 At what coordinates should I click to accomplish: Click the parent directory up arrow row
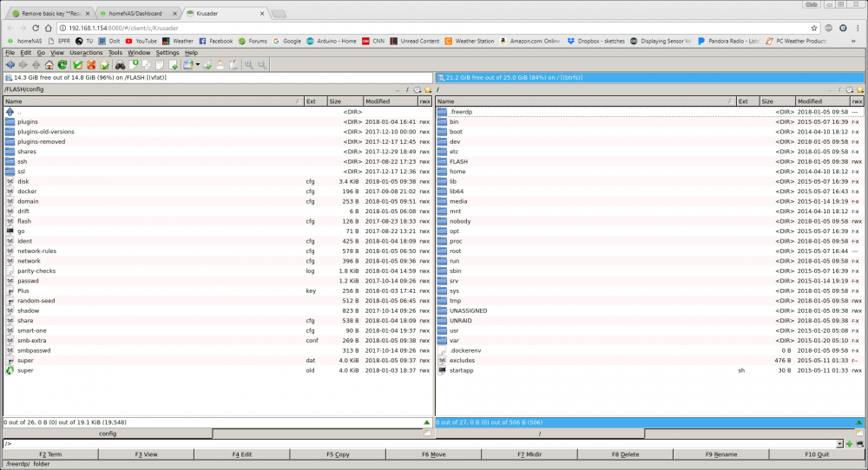(218, 112)
